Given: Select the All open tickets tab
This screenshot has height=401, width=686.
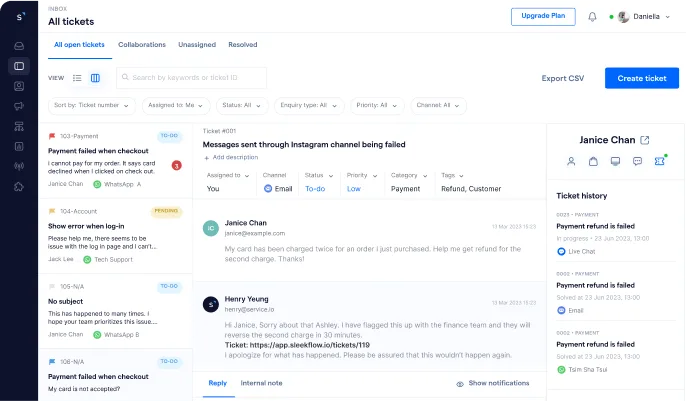Looking at the screenshot, I should tap(79, 45).
